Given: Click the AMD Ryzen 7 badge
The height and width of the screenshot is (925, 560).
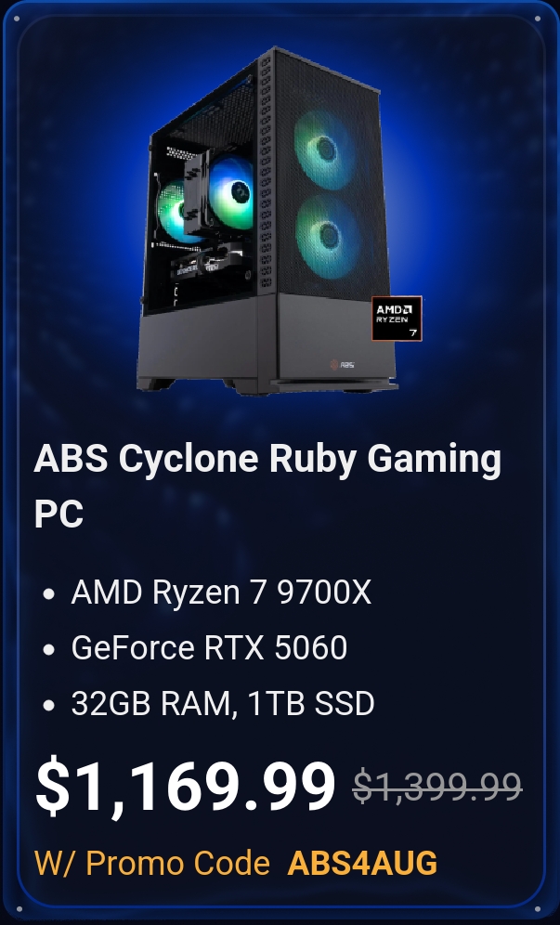Looking at the screenshot, I should [x=397, y=319].
